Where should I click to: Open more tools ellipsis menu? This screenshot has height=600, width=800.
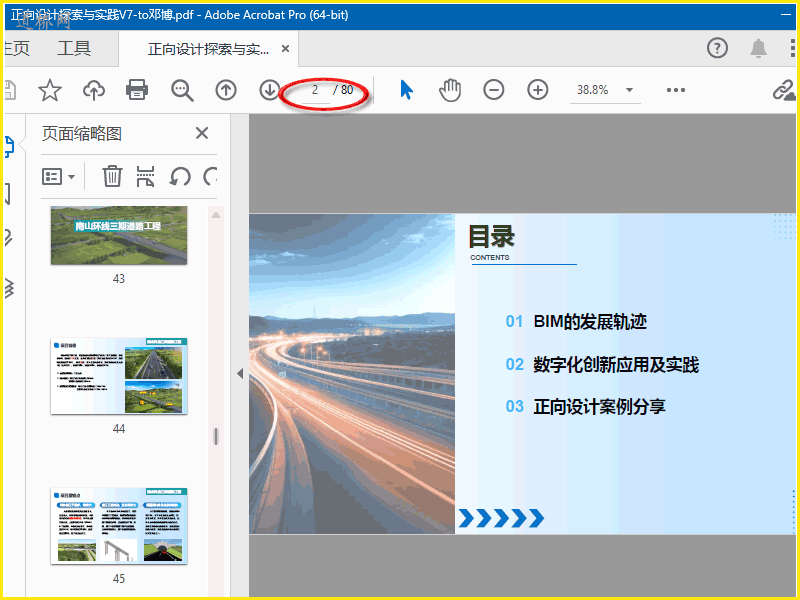676,90
